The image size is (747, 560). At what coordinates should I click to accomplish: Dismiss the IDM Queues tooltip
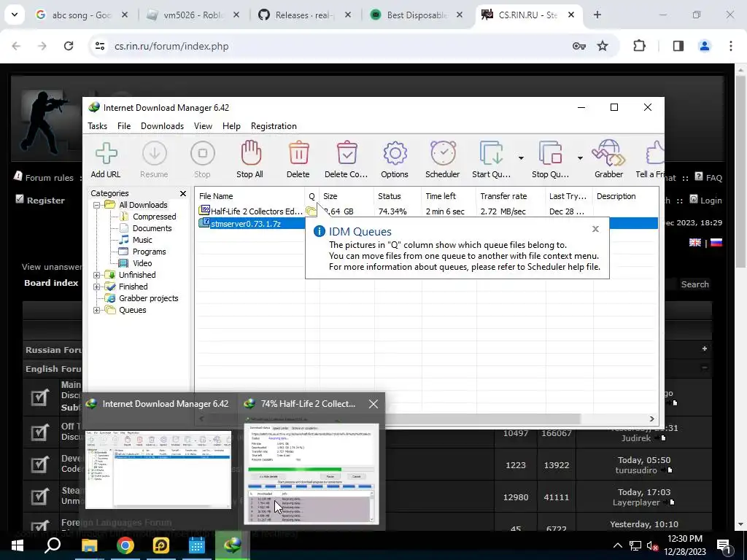[595, 229]
